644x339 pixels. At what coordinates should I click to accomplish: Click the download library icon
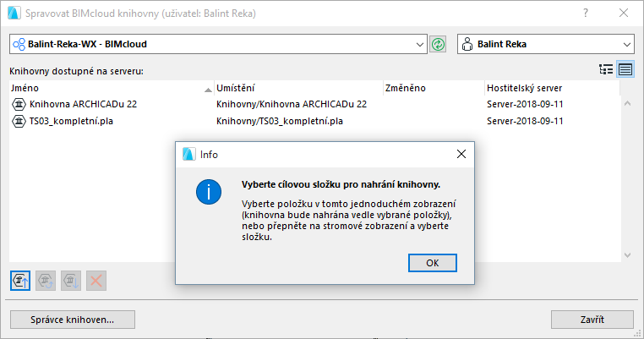click(71, 281)
